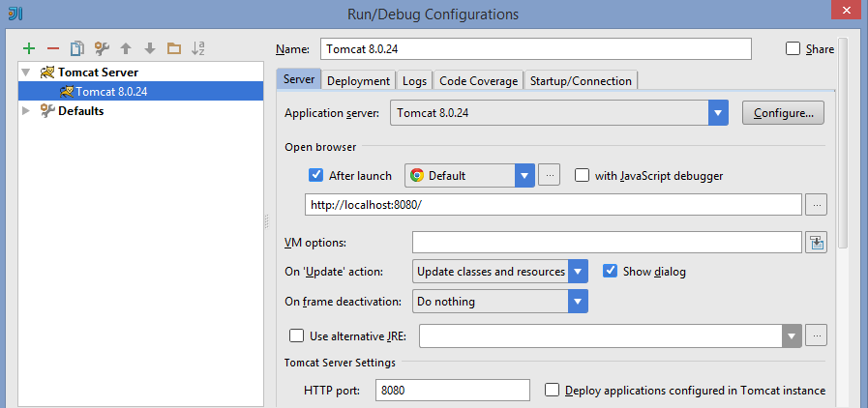Select the Tomcat Server tree item label
The width and height of the screenshot is (868, 408).
pos(98,73)
